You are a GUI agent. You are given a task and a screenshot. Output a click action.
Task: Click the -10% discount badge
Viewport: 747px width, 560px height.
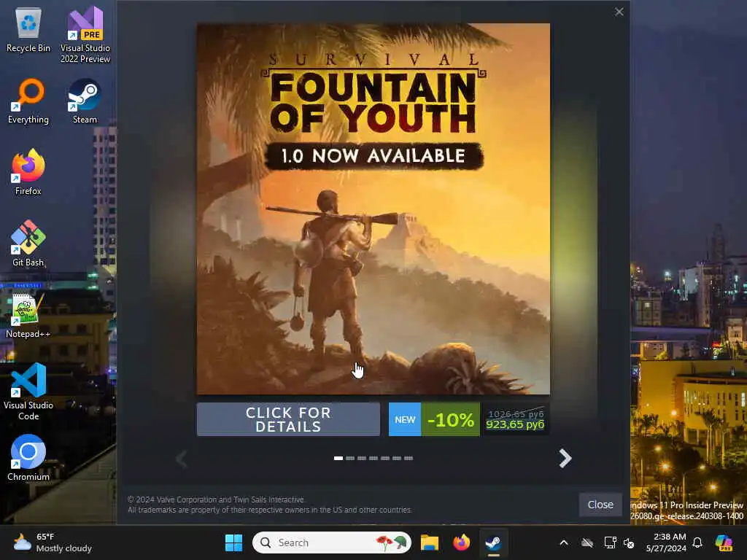[450, 419]
